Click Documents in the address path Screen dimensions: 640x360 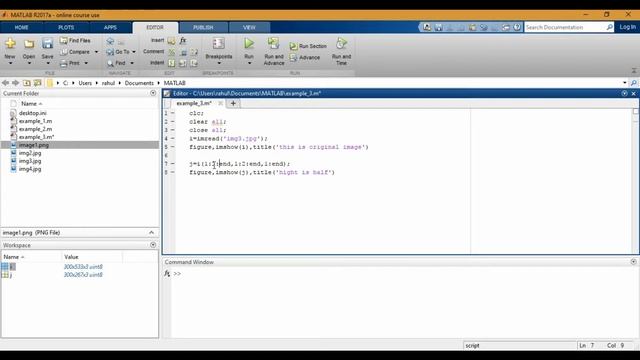[x=139, y=83]
